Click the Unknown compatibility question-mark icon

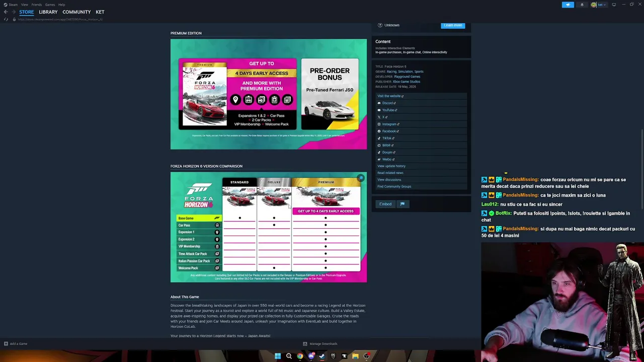380,25
